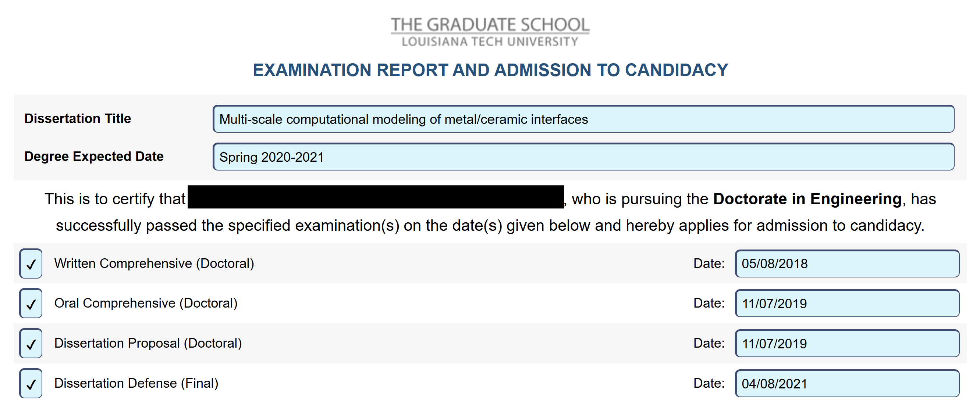Viewport: 980px width, 409px height.
Task: Click the Examination Report and Admission heading
Action: [x=490, y=70]
